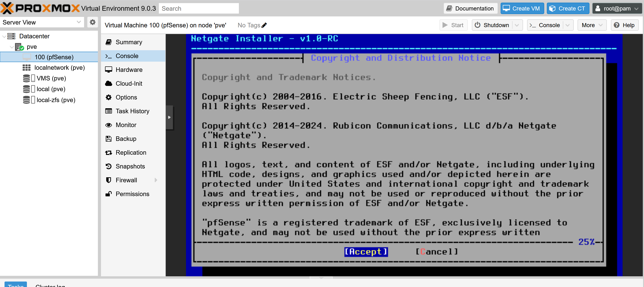The width and height of the screenshot is (644, 287).
Task: Open the Documentation link
Action: coord(471,8)
